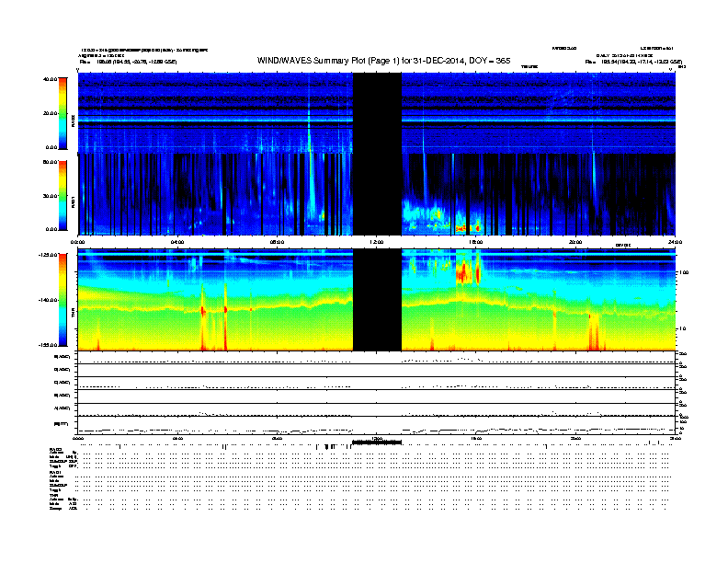The image size is (728, 563).
Task: Click the RAD1 heading in the status table
Action: 55,472
